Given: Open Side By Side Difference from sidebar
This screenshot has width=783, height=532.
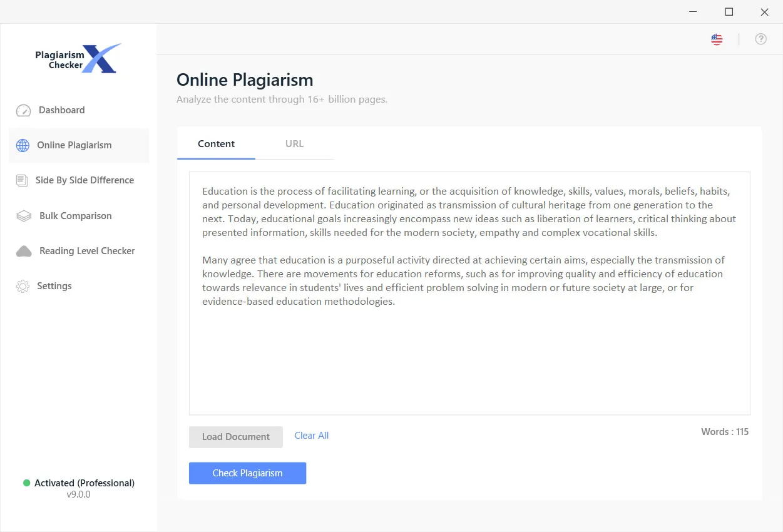Looking at the screenshot, I should pos(84,180).
